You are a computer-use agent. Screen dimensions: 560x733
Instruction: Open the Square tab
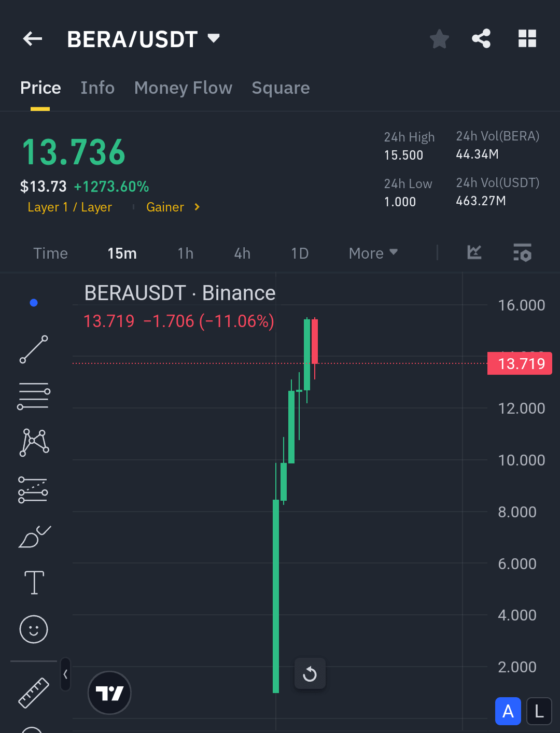pos(281,88)
